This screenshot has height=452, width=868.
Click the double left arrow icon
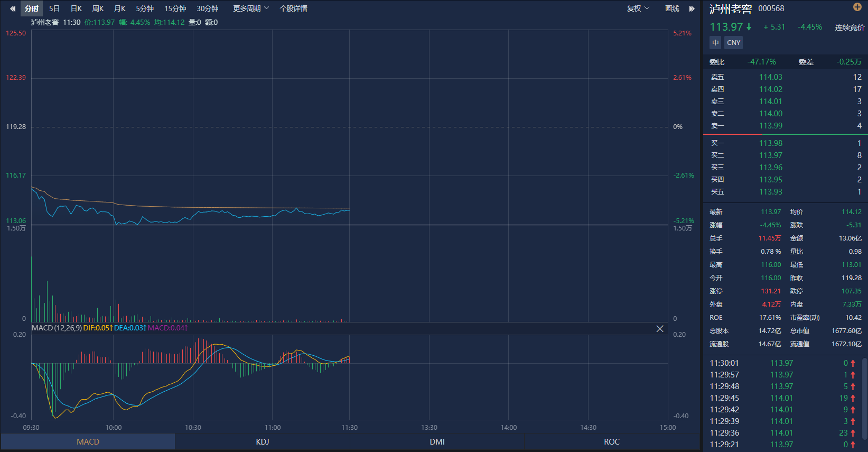pos(13,8)
